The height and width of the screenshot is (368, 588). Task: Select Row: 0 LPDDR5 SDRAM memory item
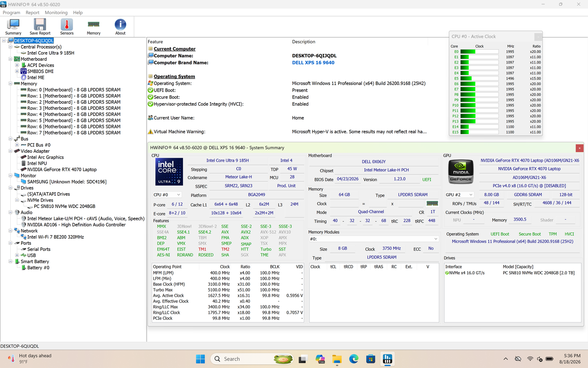tap(74, 90)
